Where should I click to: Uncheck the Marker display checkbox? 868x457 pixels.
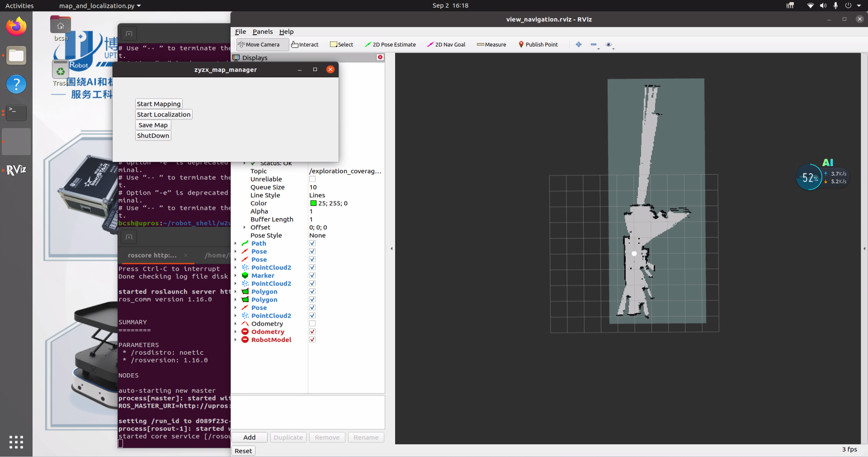click(312, 276)
